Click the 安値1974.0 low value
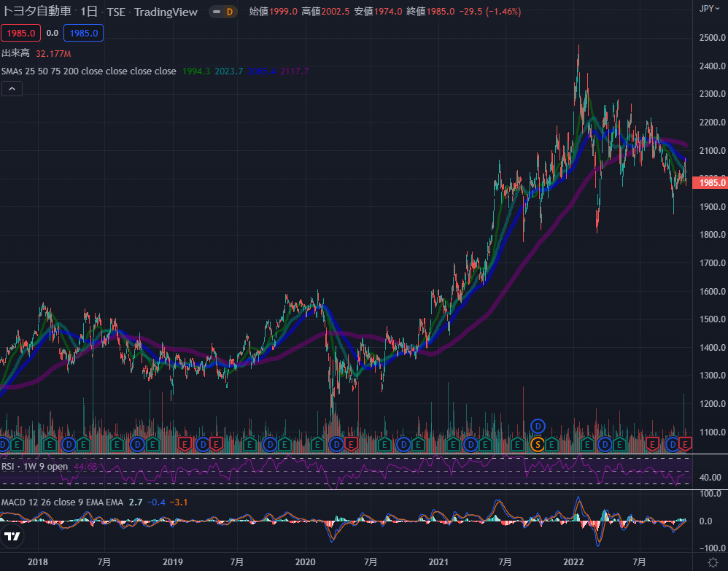 click(x=378, y=12)
